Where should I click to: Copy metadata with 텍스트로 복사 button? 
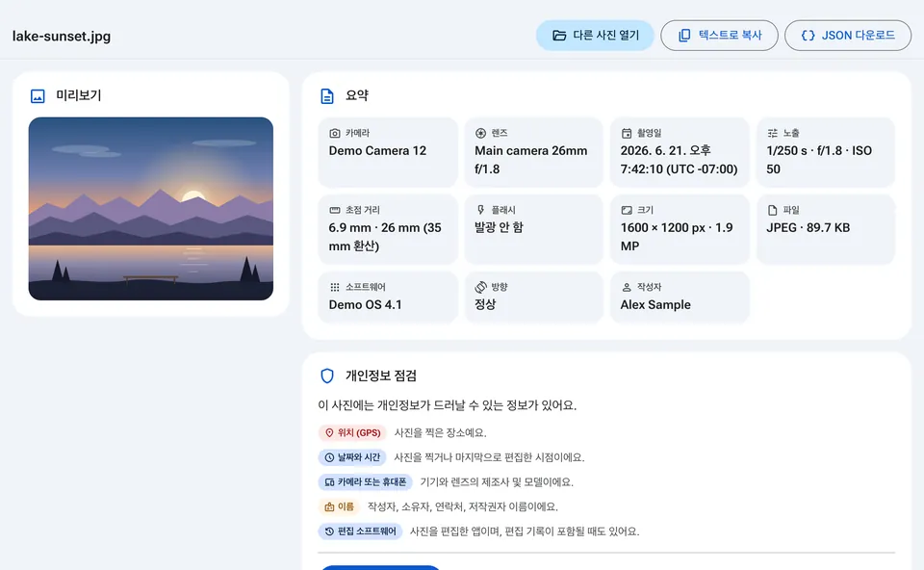720,36
